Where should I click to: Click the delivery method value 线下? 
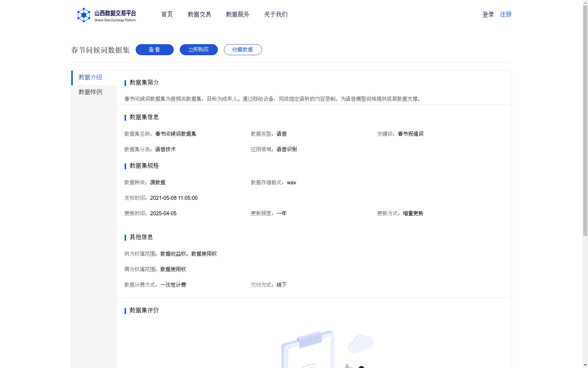tap(282, 285)
